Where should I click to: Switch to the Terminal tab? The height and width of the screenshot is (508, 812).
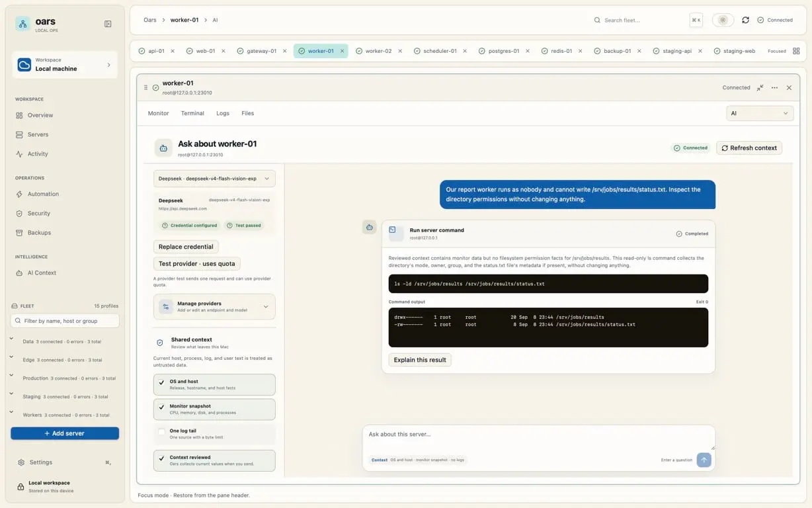(x=192, y=113)
